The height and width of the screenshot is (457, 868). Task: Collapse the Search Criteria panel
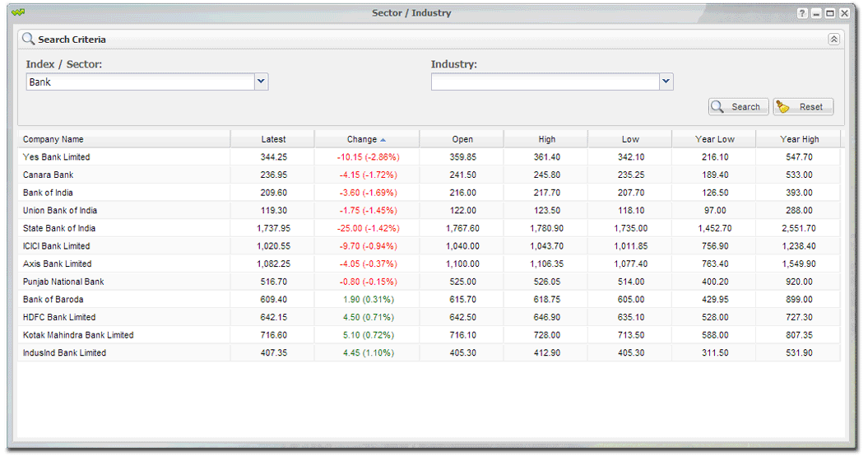[833, 40]
